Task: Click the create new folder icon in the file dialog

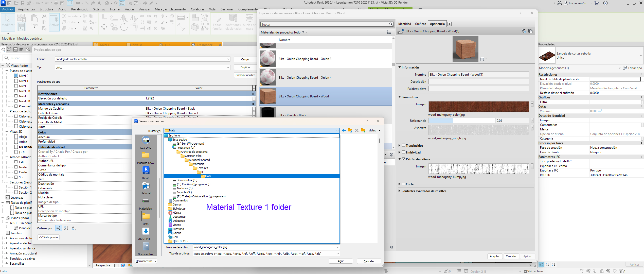Action: click(363, 130)
